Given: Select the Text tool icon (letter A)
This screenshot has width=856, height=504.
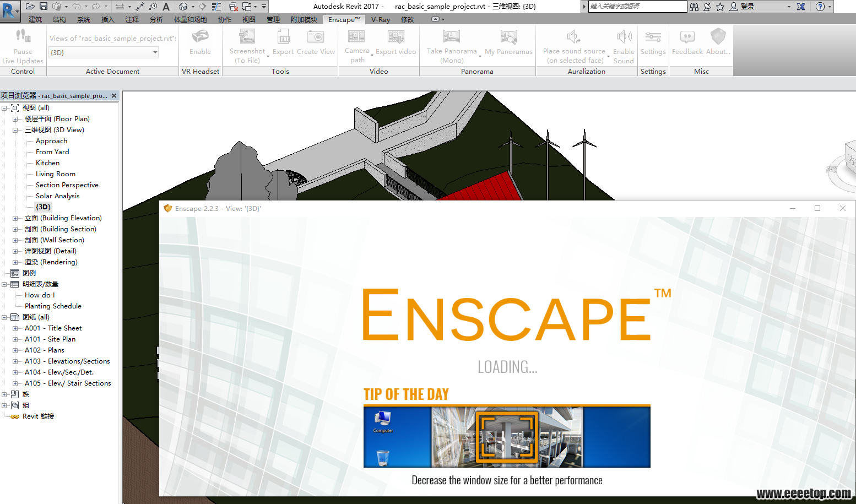Looking at the screenshot, I should 166,7.
